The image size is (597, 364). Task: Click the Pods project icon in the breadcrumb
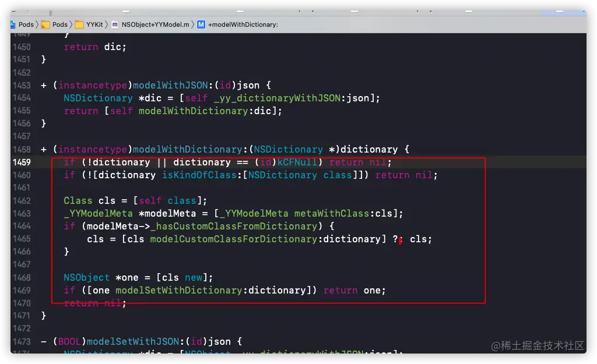tap(13, 24)
